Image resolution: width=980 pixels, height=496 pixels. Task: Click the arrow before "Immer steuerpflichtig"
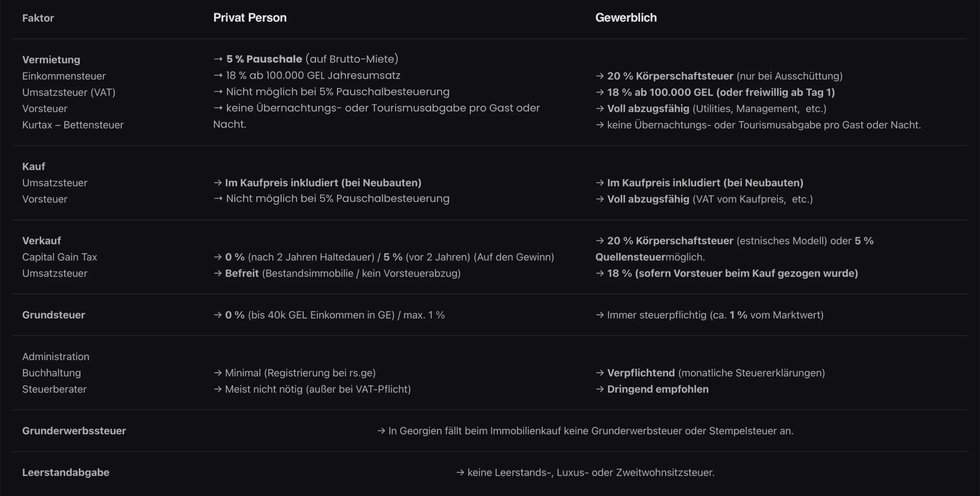click(599, 315)
